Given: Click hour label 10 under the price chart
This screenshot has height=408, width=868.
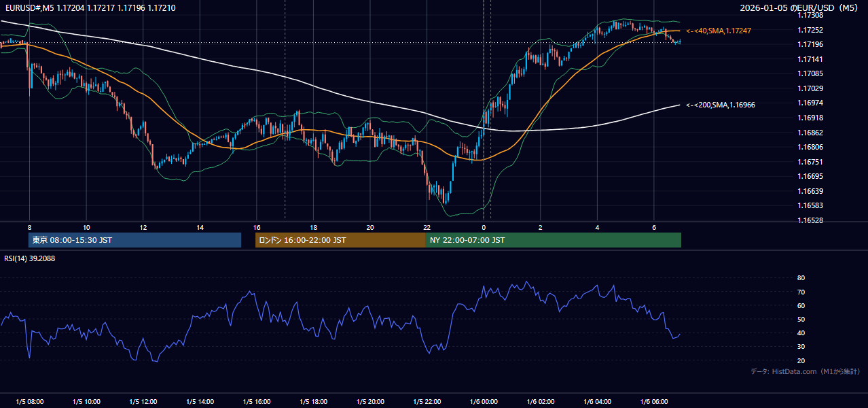Looking at the screenshot, I should point(86,227).
